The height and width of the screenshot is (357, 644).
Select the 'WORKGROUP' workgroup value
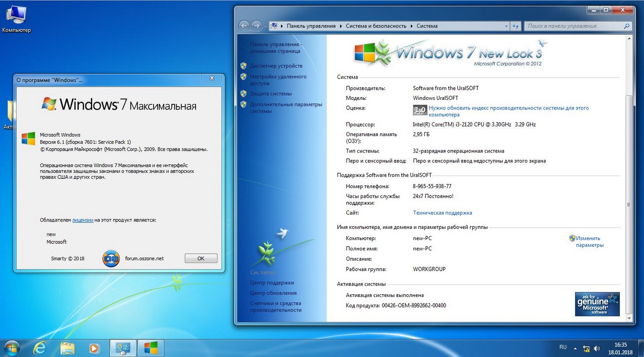429,269
